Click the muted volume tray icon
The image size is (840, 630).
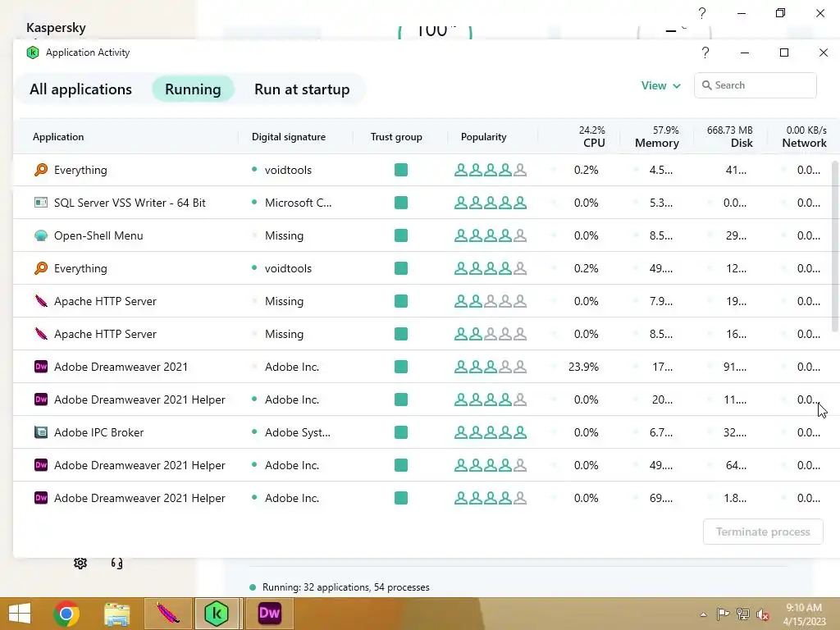click(763, 614)
